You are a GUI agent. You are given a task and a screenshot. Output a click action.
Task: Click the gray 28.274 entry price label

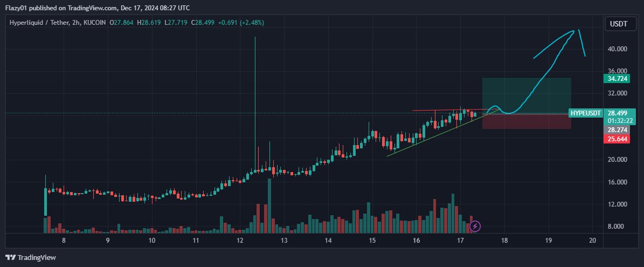tap(616, 130)
